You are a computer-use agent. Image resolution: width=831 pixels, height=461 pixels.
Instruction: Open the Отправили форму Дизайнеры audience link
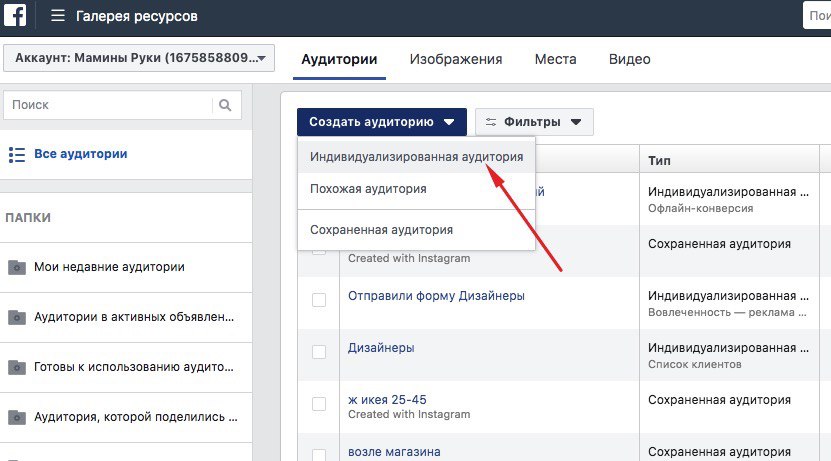coord(436,296)
